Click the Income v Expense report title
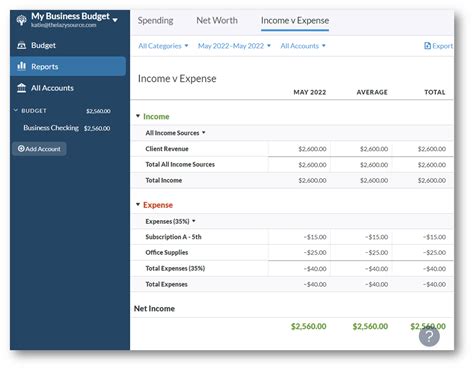 tap(177, 79)
